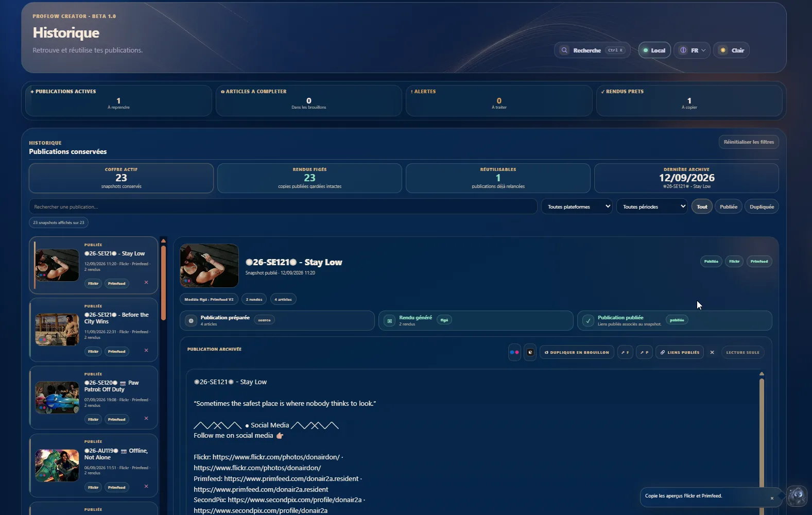Open the Recherche search button
The width and height of the screenshot is (812, 515).
592,50
